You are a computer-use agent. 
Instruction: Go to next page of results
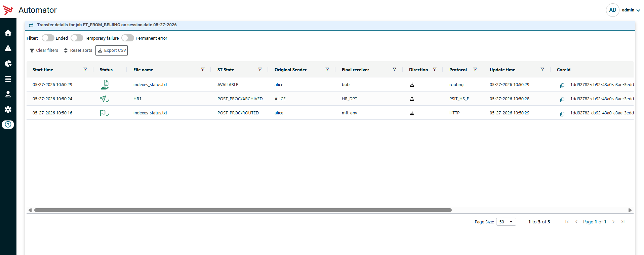click(x=613, y=222)
